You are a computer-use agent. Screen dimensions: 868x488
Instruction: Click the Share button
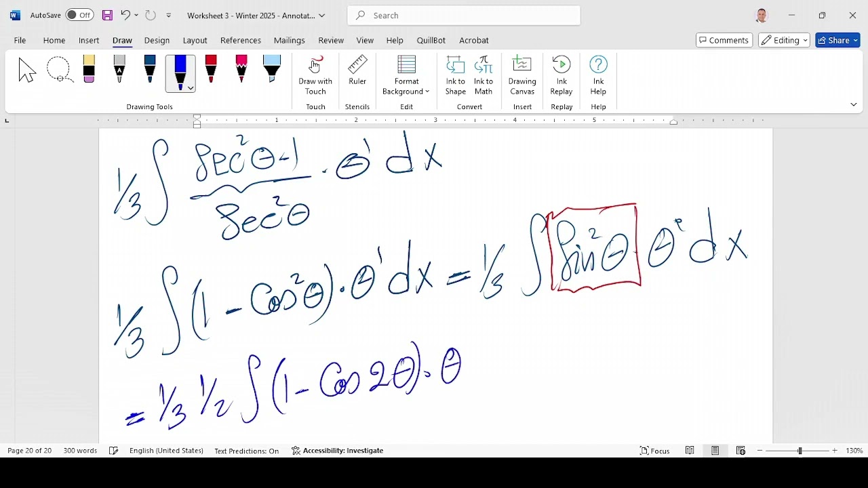[837, 40]
